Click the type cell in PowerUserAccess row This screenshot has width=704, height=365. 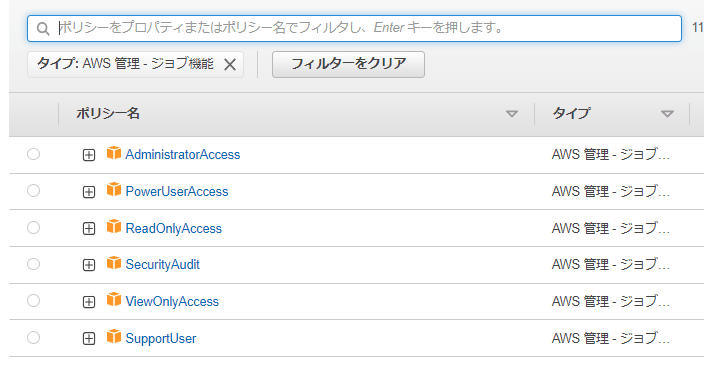coord(611,191)
